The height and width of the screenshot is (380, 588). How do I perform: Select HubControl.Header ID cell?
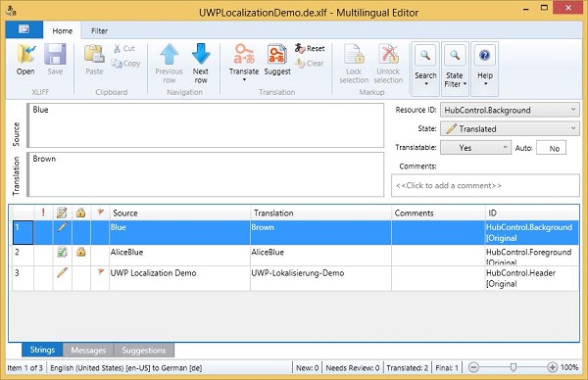[532, 278]
